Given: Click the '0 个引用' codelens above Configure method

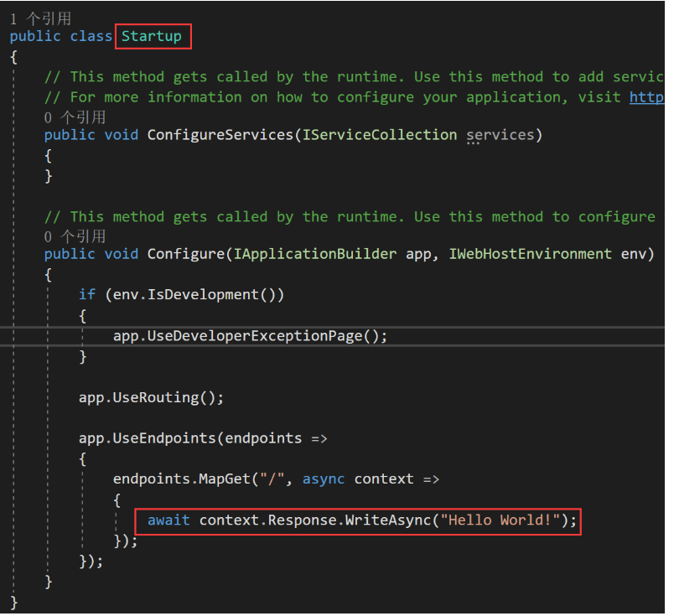Looking at the screenshot, I should tap(75, 236).
